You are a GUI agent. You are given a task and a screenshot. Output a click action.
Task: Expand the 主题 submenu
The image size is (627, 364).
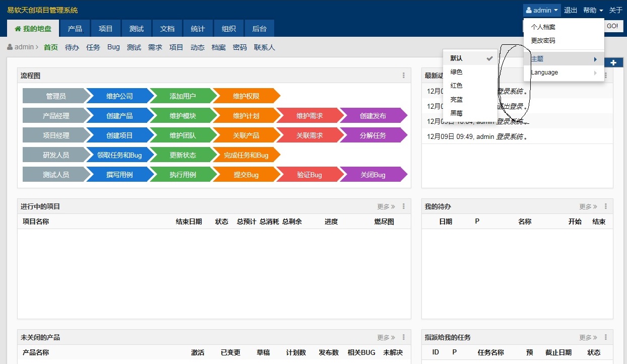[563, 59]
